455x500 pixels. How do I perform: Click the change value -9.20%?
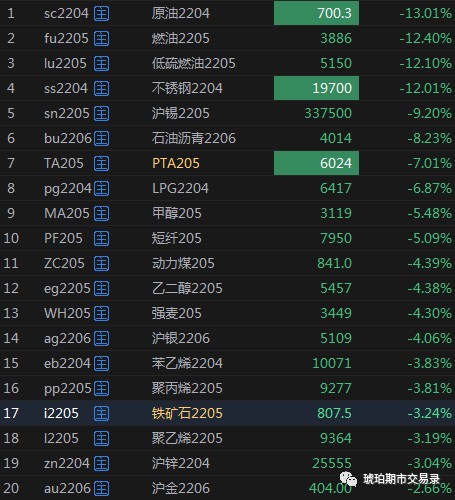[429, 113]
